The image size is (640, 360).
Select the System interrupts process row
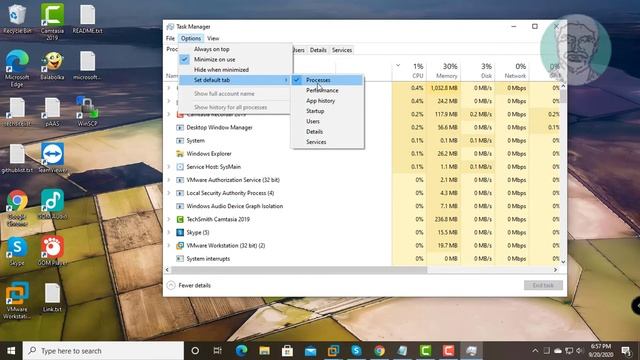point(362,258)
